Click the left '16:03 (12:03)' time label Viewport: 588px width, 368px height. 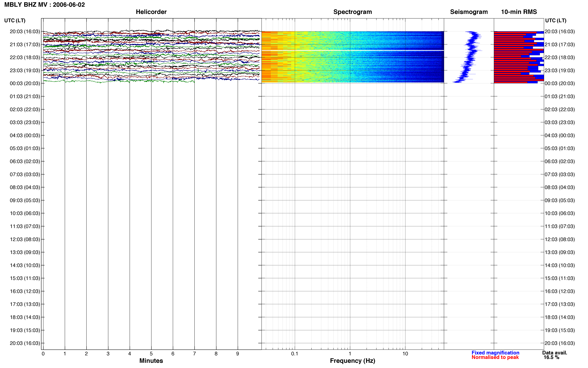point(25,291)
